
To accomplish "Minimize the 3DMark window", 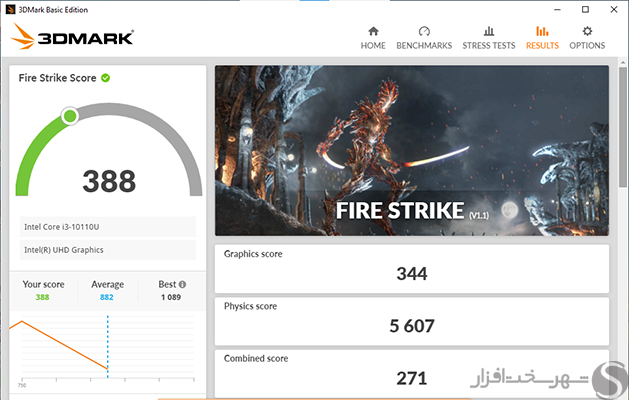I will (x=557, y=9).
